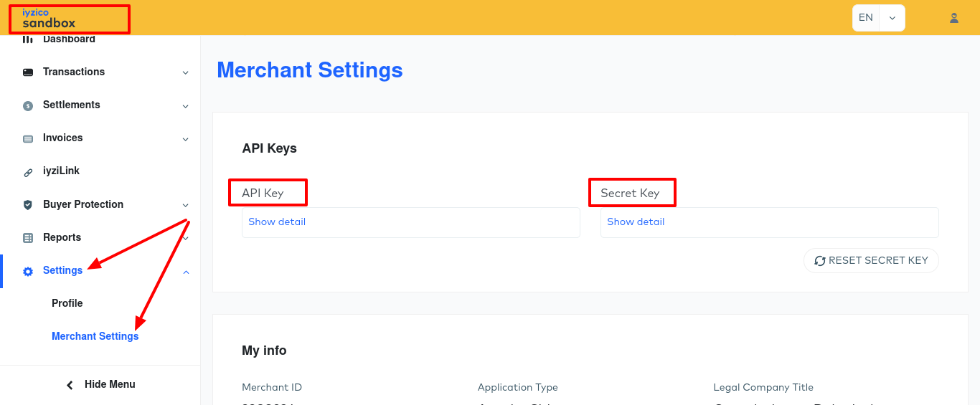Click the Settlements dollar coin icon
This screenshot has height=405, width=980.
tap(28, 105)
